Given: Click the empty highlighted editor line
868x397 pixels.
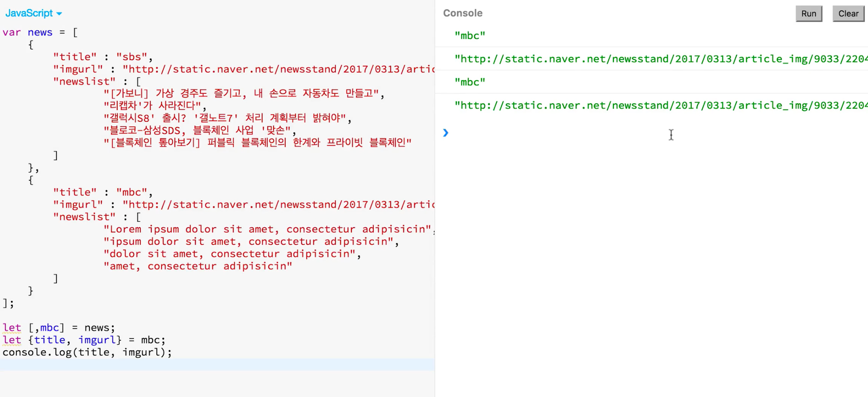Looking at the screenshot, I should pos(217,364).
